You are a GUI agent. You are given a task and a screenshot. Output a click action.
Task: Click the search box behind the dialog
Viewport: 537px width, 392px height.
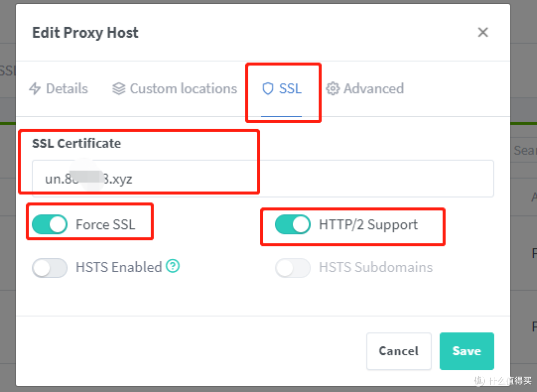[x=526, y=151]
